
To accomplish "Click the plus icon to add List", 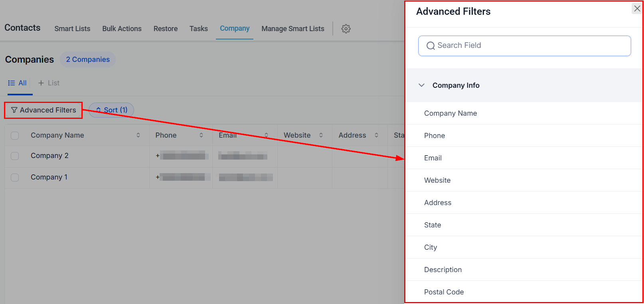I will point(41,83).
